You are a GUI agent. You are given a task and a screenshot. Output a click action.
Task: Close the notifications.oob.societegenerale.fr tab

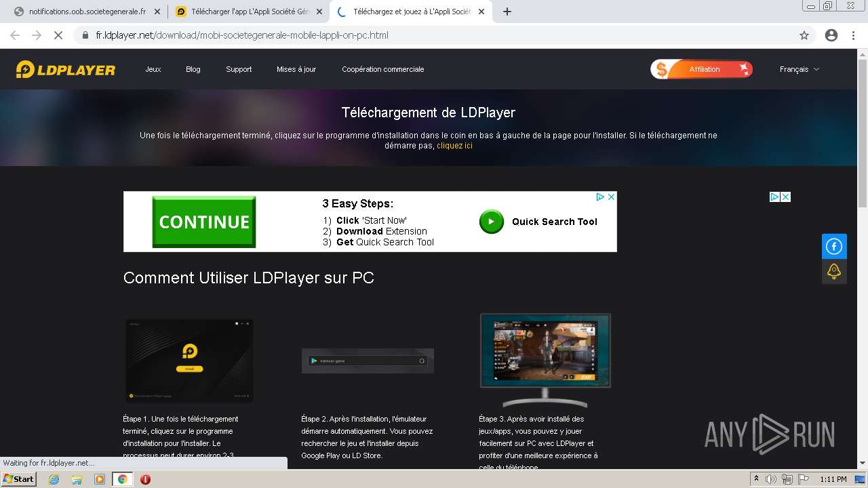click(157, 12)
